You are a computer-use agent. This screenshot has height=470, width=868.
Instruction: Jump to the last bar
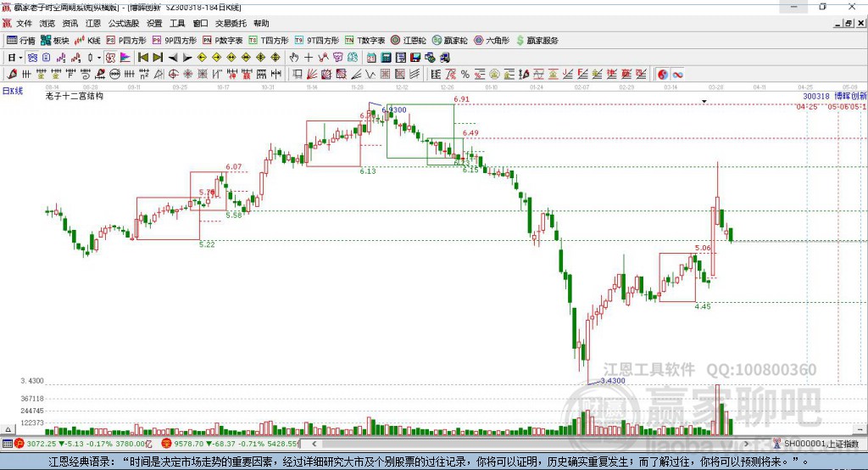[158, 58]
